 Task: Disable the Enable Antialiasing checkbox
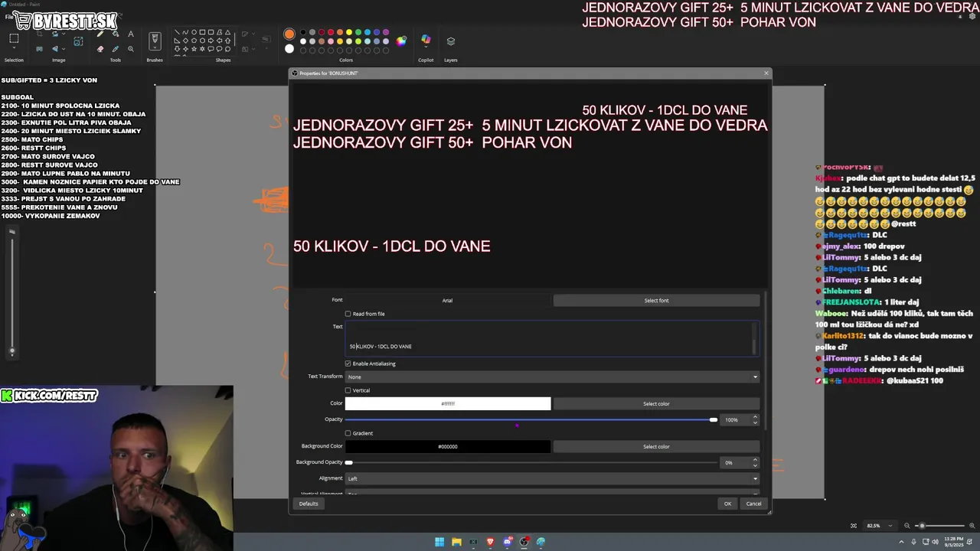[x=348, y=364]
